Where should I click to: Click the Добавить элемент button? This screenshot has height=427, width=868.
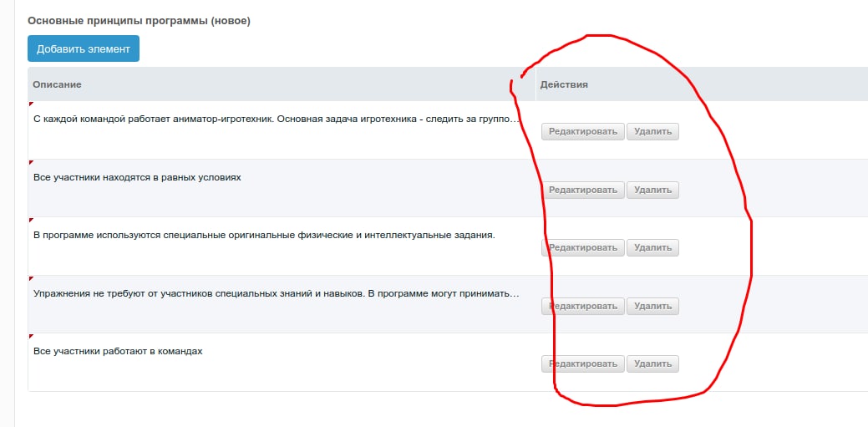click(84, 48)
